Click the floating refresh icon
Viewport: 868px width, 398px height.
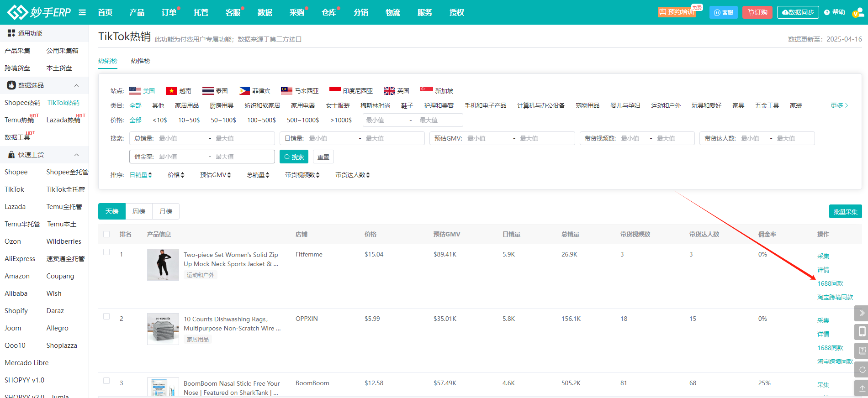pos(862,369)
